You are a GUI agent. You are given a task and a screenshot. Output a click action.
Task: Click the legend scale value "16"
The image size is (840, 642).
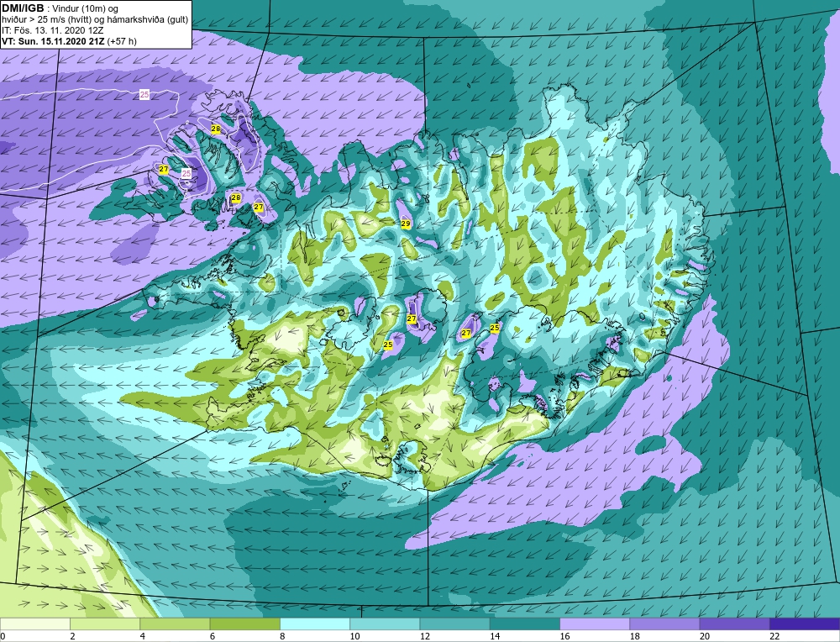pos(564,636)
